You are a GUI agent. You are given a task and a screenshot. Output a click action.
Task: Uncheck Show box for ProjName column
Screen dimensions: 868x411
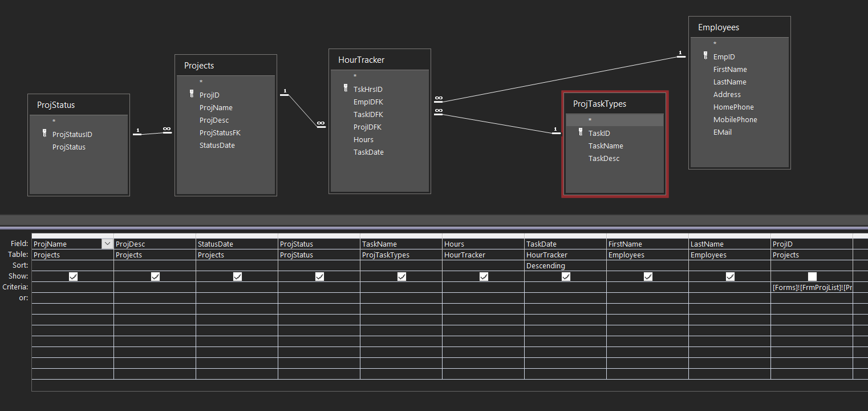[x=73, y=276]
